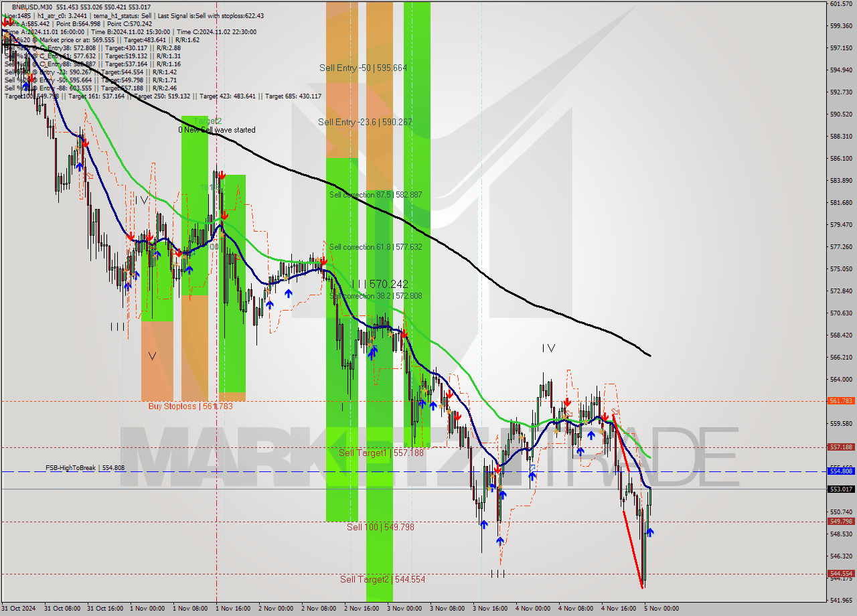Click the 577.260 price axis label

click(x=840, y=246)
